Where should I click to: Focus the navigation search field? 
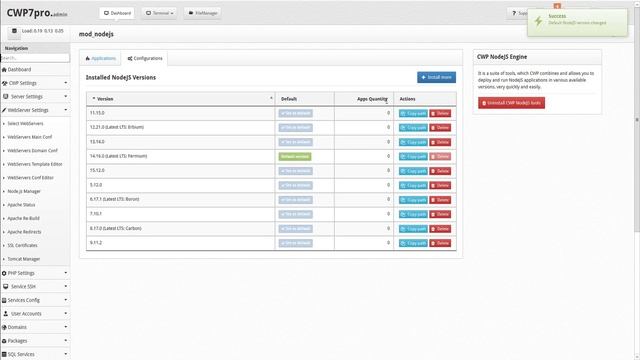35,58
